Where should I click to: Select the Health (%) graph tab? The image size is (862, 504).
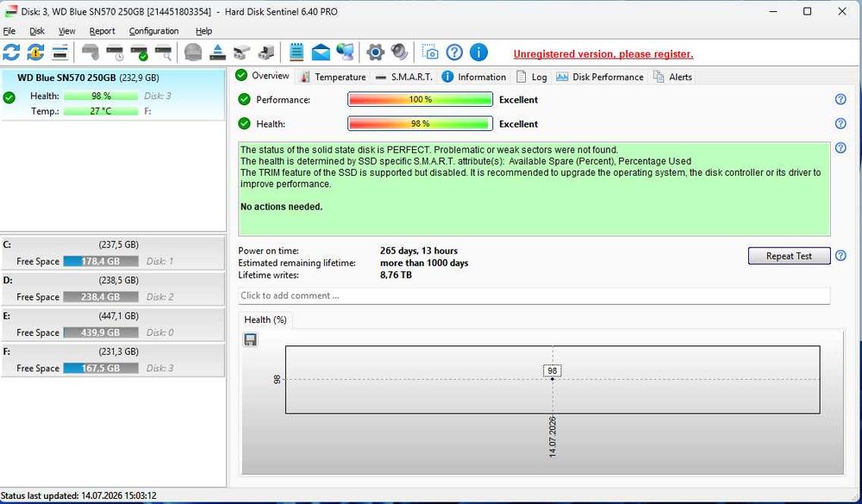[x=265, y=320]
